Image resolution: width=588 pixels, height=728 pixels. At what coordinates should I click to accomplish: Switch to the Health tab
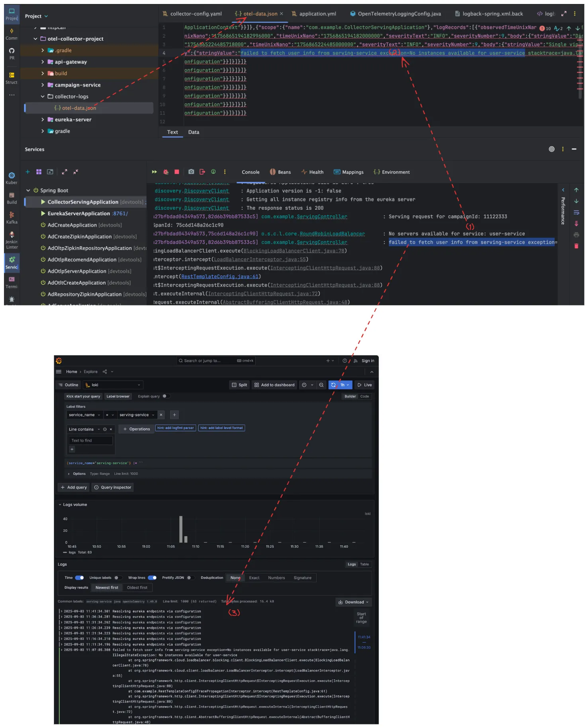coord(312,172)
